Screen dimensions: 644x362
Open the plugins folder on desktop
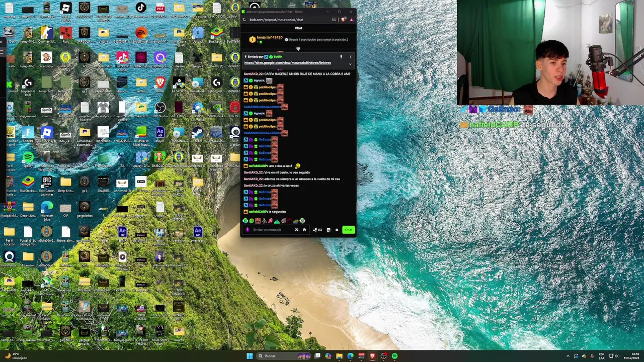click(104, 35)
